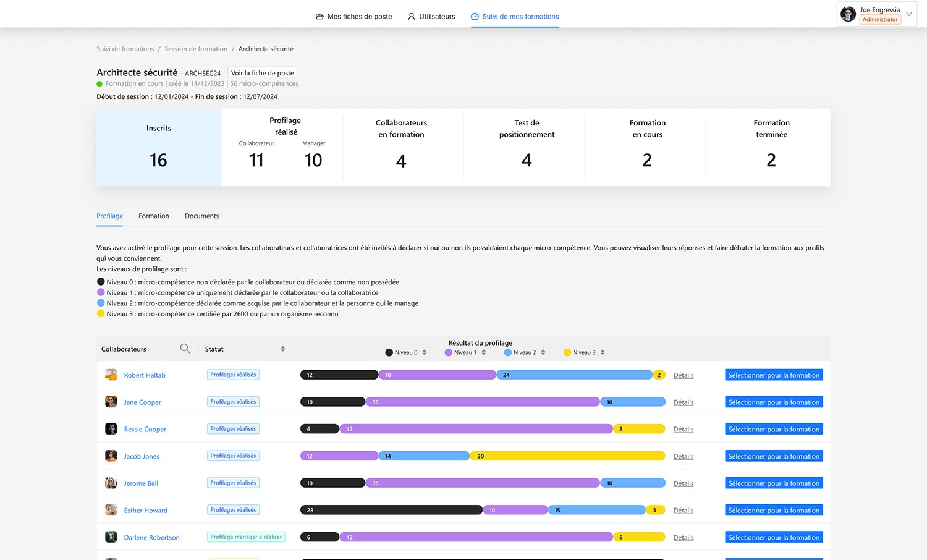Screen dimensions: 927x560
Task: Expand the user account chevron menu
Action: [x=909, y=14]
